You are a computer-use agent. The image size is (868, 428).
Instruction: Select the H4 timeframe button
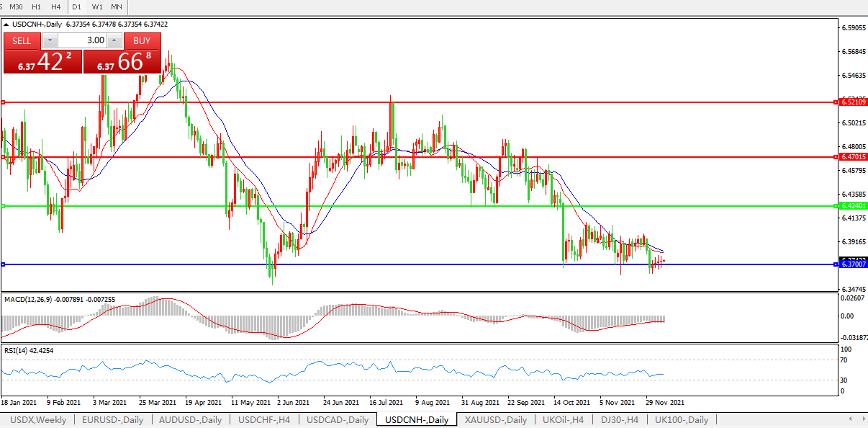click(x=55, y=6)
